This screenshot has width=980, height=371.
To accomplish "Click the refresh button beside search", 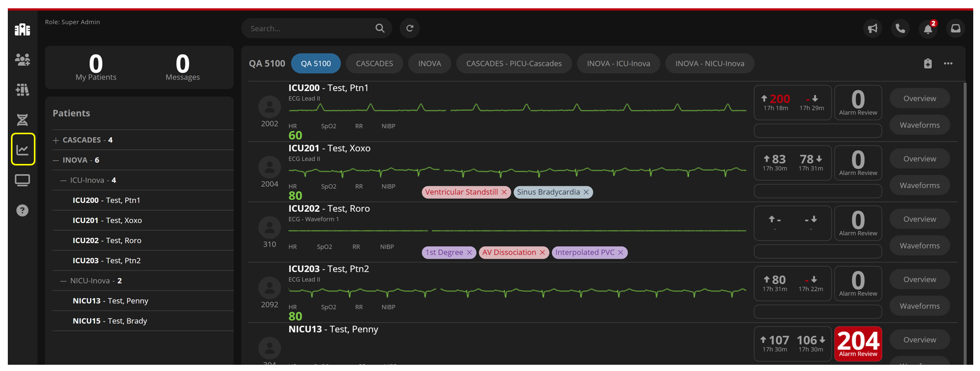I will [410, 29].
